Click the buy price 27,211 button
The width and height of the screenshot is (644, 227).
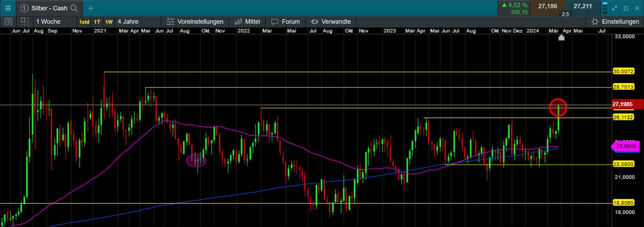pyautogui.click(x=583, y=8)
